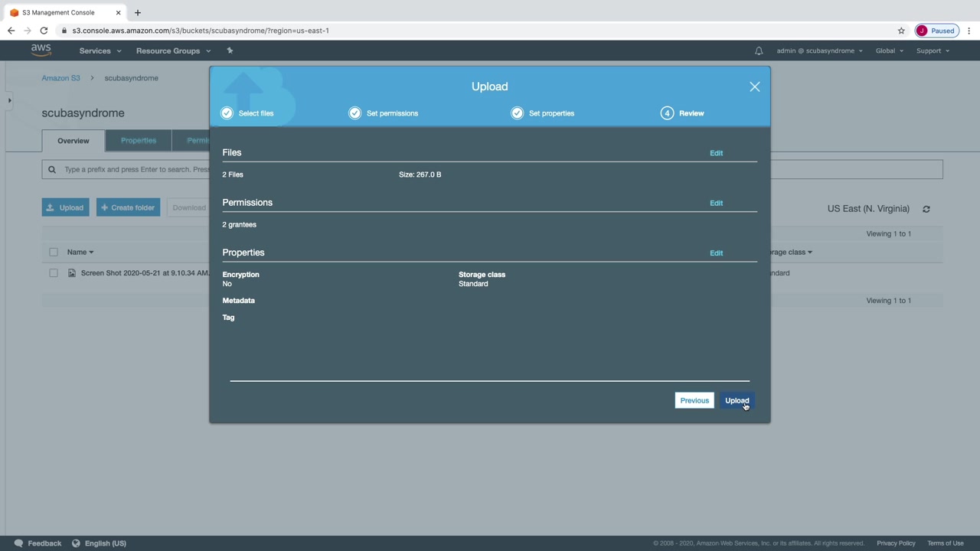This screenshot has height=551, width=980.
Task: Open the Global region dropdown
Action: (x=890, y=51)
